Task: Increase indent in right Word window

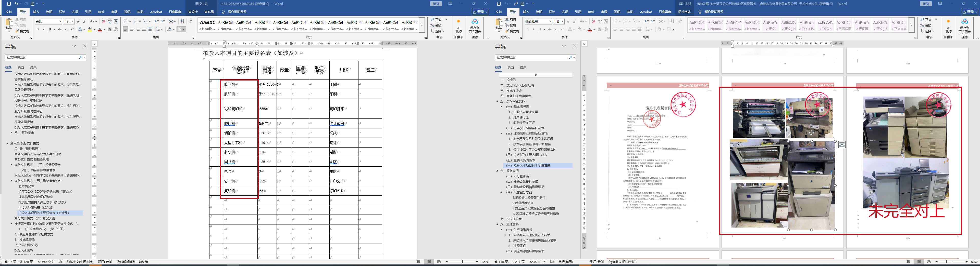Action: (x=653, y=22)
